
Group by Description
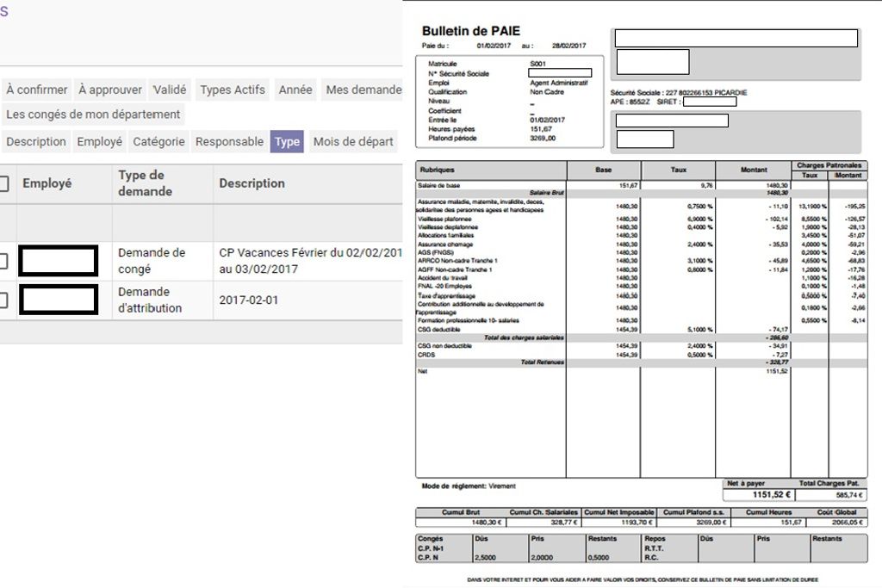tap(36, 142)
